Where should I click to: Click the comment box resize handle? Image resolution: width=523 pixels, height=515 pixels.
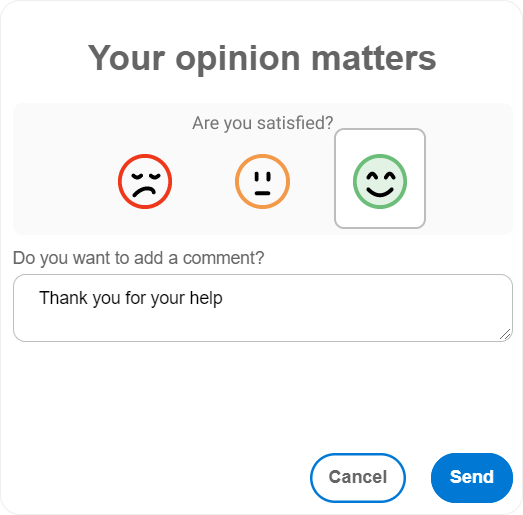[505, 334]
